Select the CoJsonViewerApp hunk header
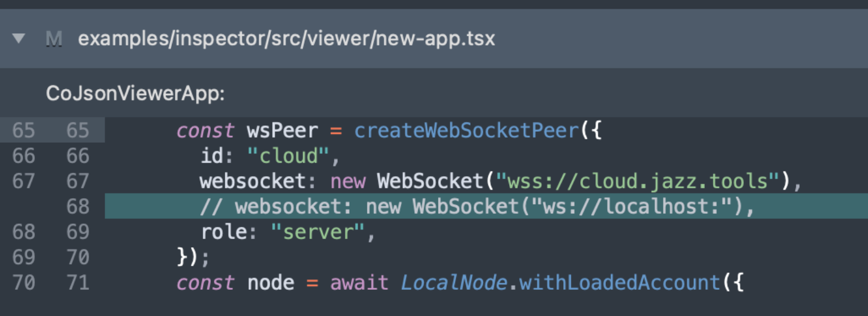Image resolution: width=868 pixels, height=316 pixels. coord(135,94)
